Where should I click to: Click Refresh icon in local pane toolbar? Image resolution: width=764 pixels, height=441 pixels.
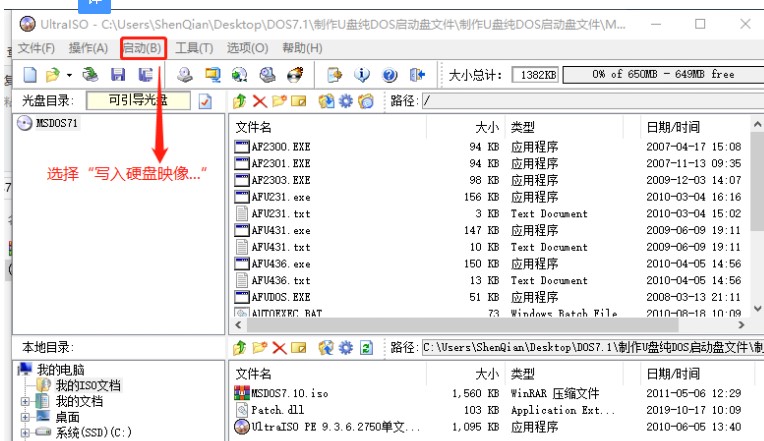click(366, 348)
